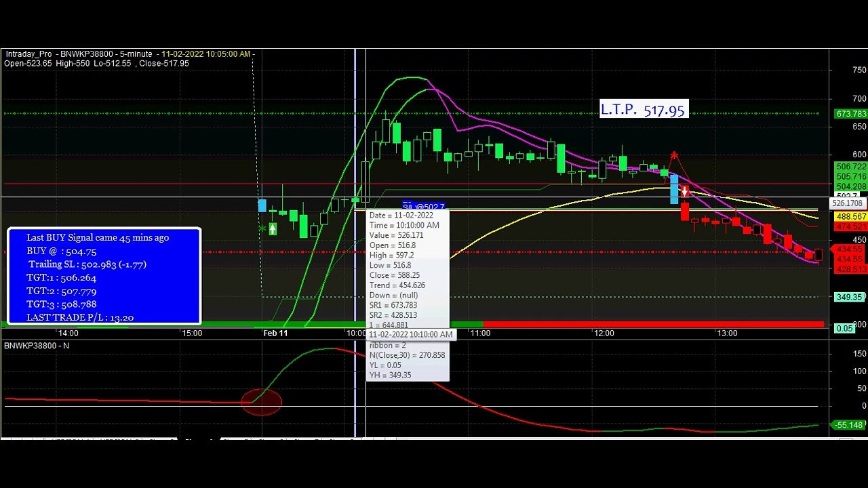
Task: Click the 349.35 price axis label
Action: (850, 297)
